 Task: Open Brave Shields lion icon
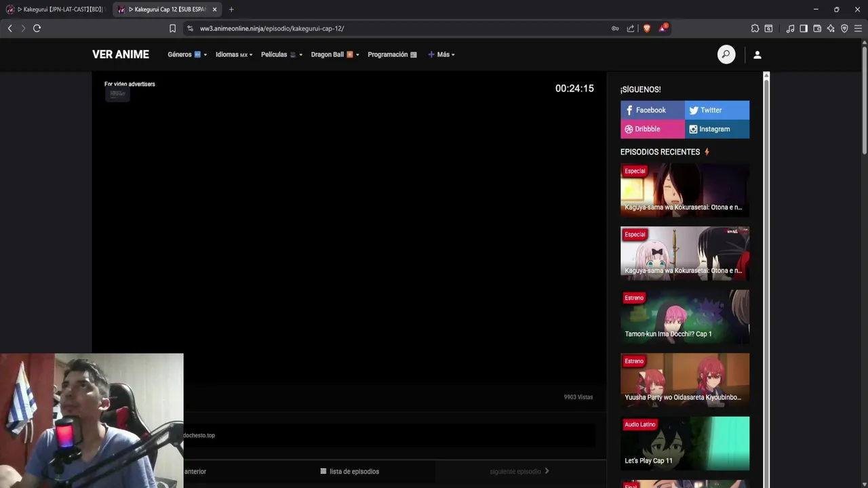pyautogui.click(x=646, y=28)
